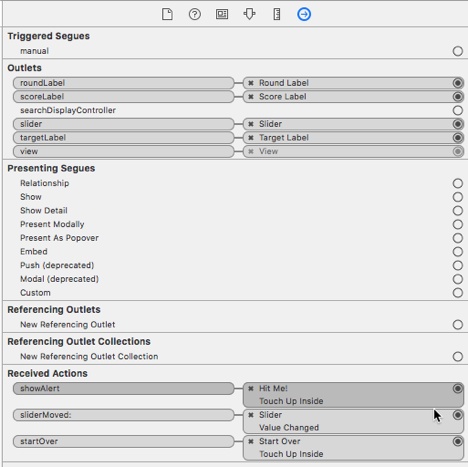The image size is (468, 467).
Task: Click the manual segue connection circle
Action: (458, 51)
